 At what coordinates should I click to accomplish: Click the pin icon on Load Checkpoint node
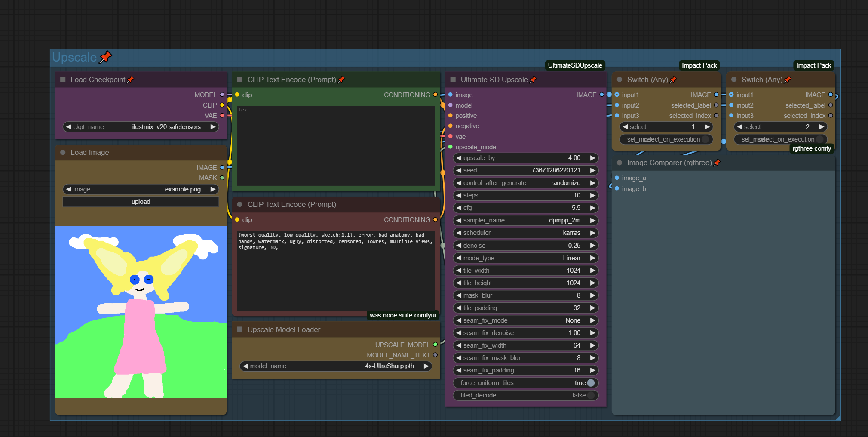click(x=131, y=80)
